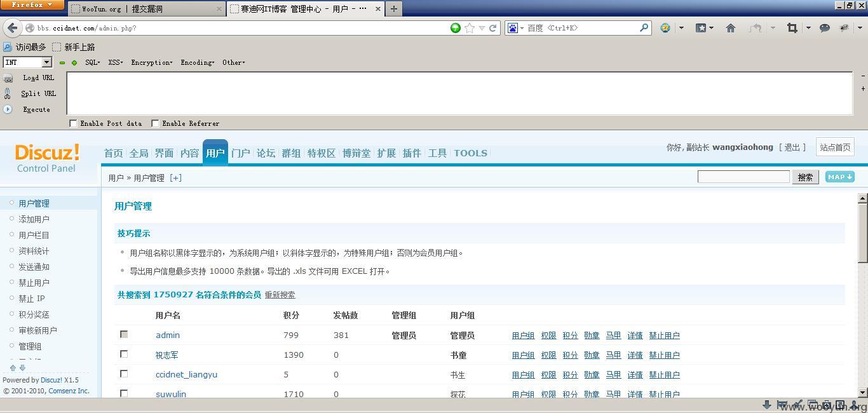Click the HackBar Split URL icon
Screen dimensions: 868x413
[8, 93]
